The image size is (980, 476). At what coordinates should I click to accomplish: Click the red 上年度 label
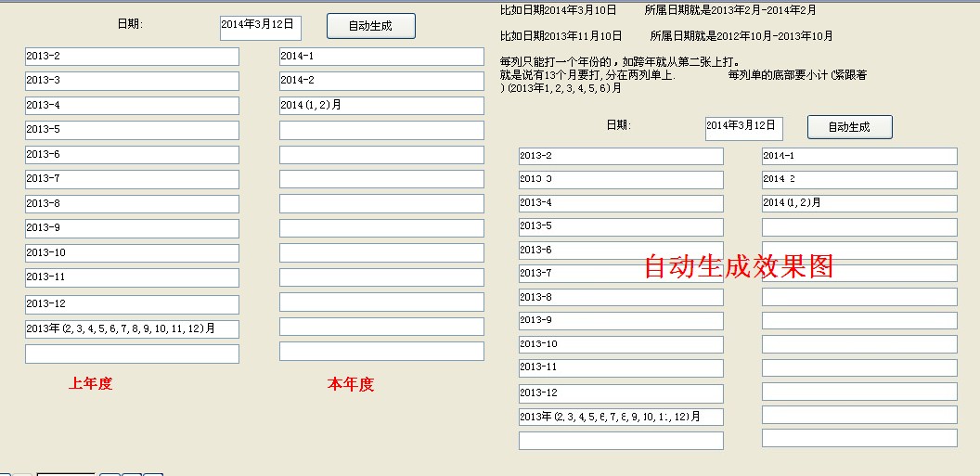tap(90, 383)
